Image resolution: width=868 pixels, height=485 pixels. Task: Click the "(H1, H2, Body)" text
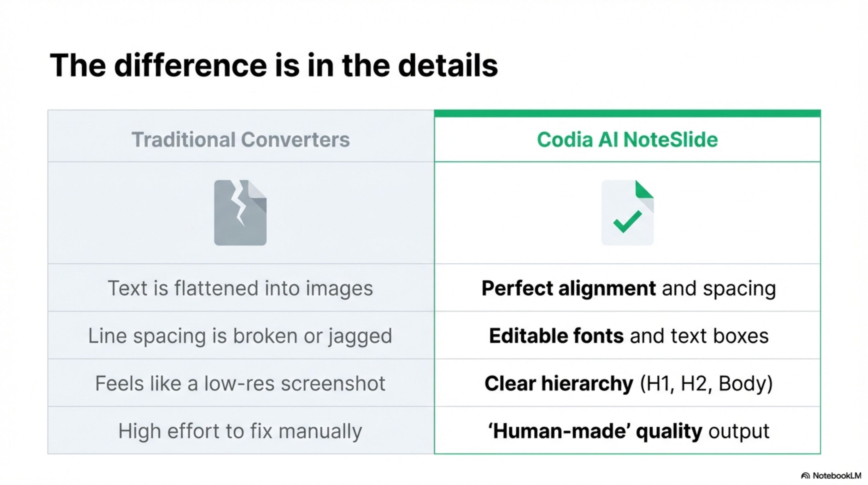click(706, 383)
